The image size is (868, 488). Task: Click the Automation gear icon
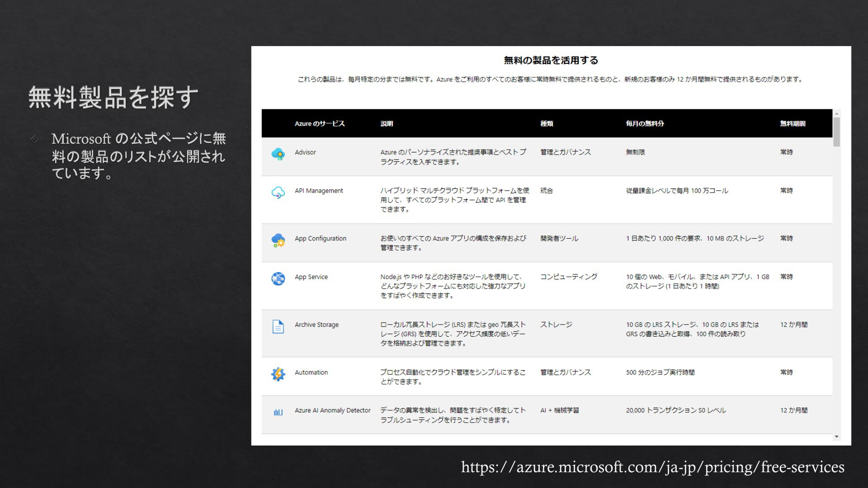coord(278,374)
